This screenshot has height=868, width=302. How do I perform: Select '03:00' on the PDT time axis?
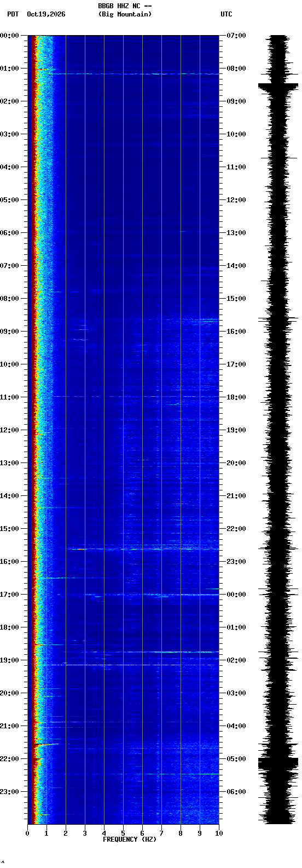[x=9, y=134]
